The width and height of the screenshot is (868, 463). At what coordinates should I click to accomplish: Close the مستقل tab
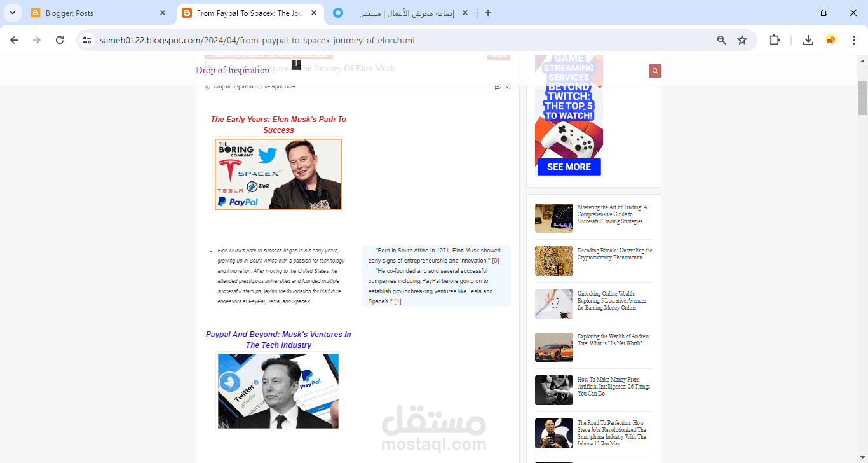[x=465, y=13]
